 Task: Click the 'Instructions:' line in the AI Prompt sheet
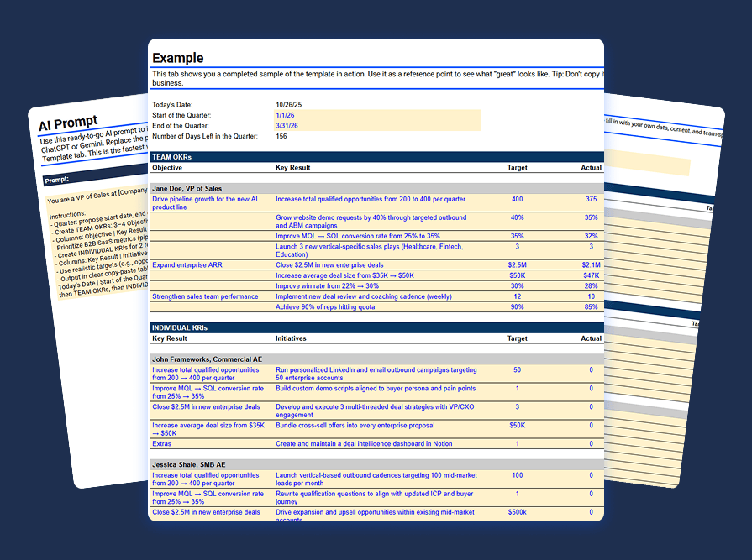67,215
